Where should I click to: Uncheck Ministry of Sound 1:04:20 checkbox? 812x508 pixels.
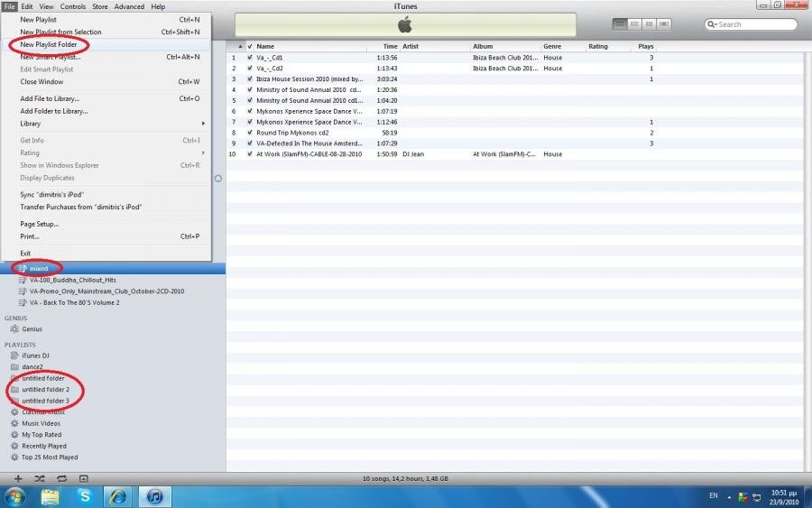250,100
